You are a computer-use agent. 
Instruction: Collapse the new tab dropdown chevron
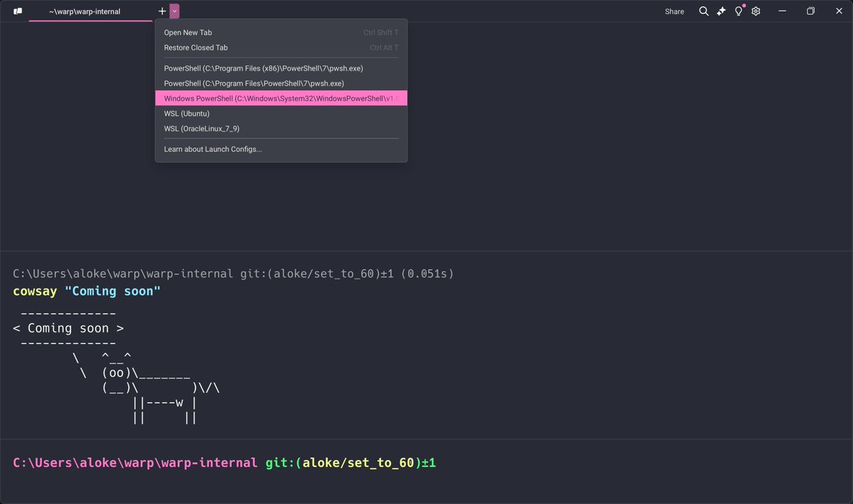click(175, 11)
